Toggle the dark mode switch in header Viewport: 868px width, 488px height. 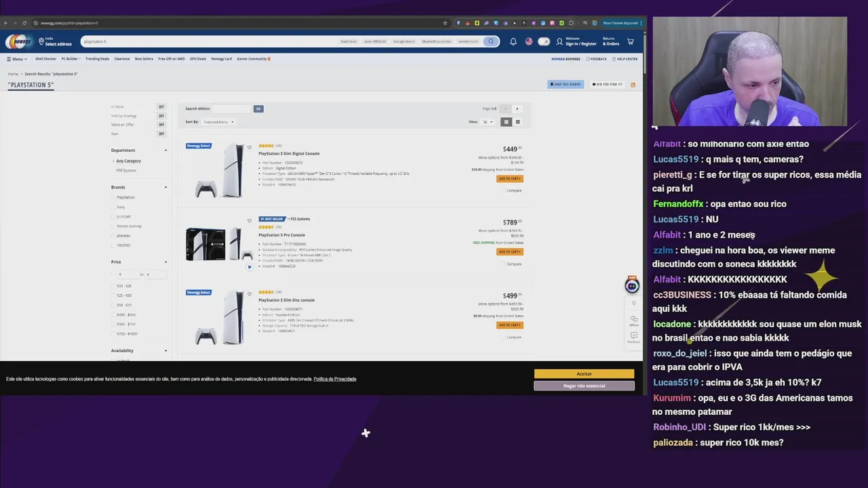pos(544,41)
